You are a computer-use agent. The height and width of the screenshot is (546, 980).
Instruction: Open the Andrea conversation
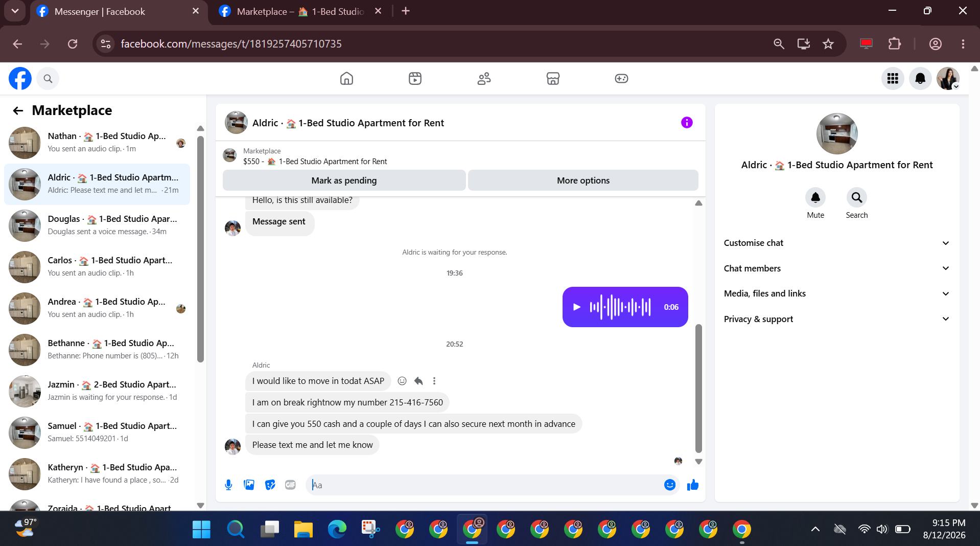point(97,308)
